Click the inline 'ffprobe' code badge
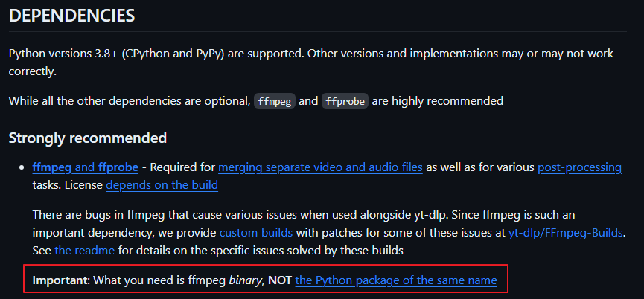The height and width of the screenshot is (299, 644). (345, 100)
